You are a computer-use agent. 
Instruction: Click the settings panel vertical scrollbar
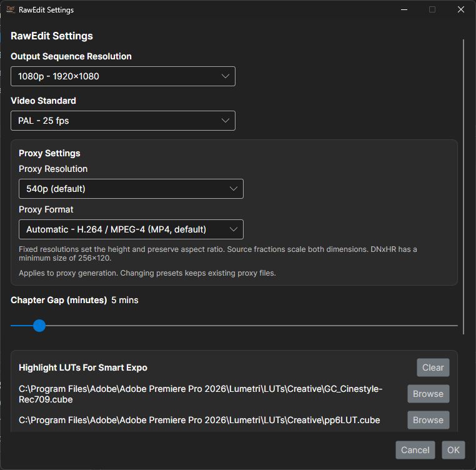coord(464,187)
